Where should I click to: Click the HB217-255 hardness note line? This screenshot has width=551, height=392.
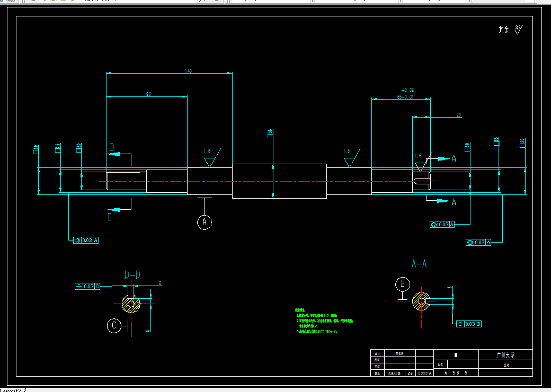[317, 315]
